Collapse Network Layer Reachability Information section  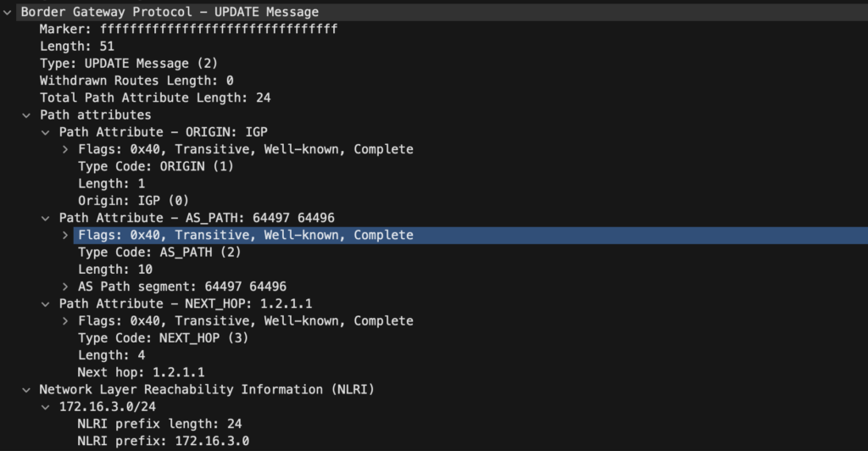click(26, 390)
